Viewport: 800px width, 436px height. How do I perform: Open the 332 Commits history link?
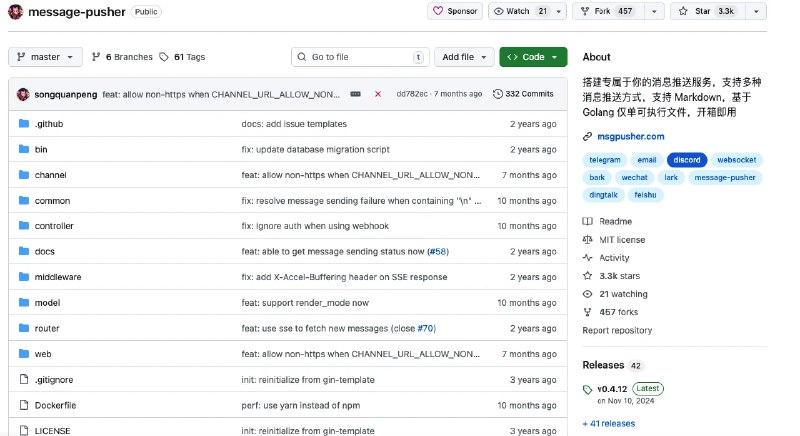pos(523,94)
